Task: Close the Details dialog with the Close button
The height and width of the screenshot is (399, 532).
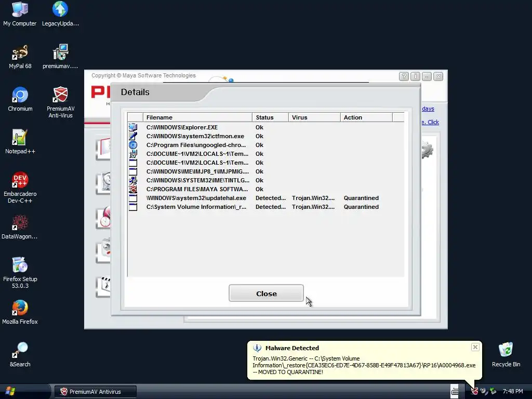Action: click(266, 293)
